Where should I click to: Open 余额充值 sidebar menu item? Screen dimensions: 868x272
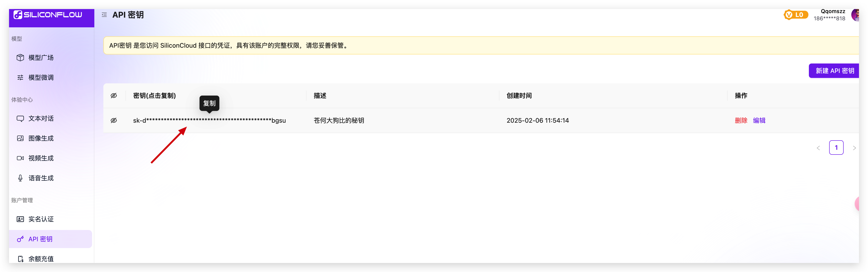pyautogui.click(x=41, y=259)
